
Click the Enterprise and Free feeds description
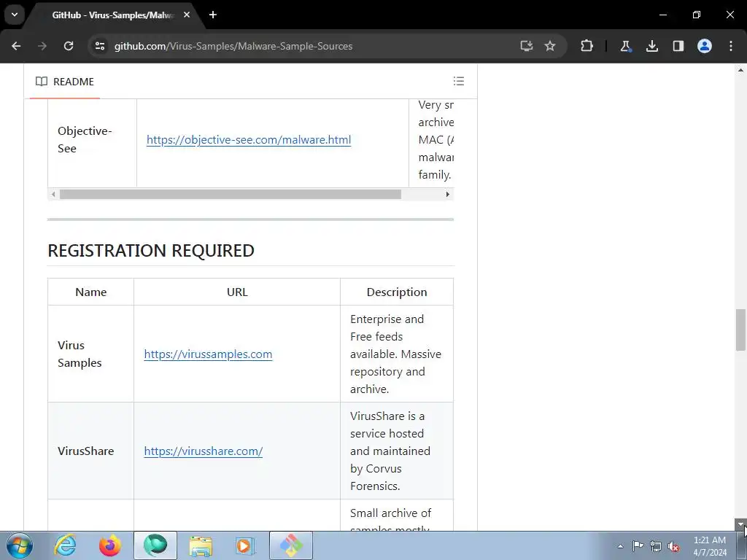click(396, 354)
